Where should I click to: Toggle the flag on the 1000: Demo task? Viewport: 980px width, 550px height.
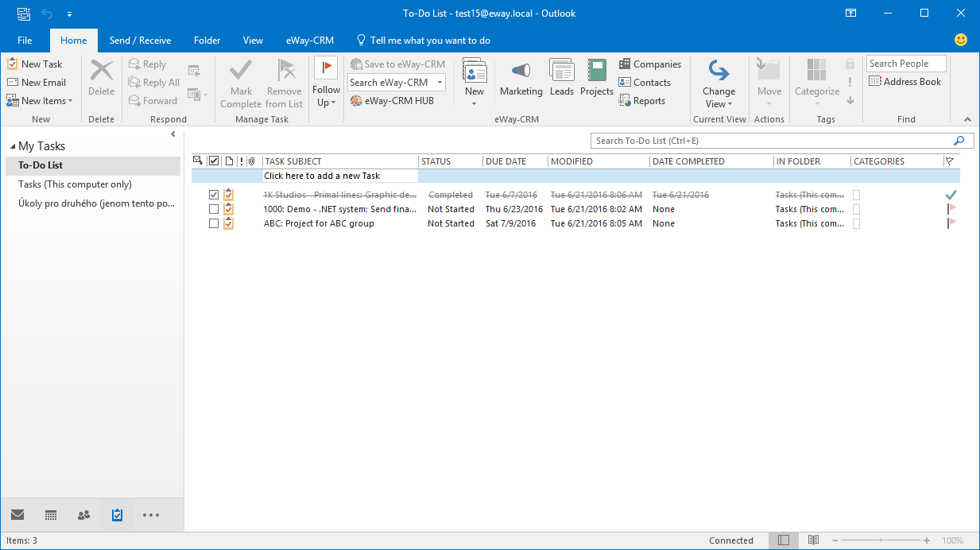coord(951,209)
